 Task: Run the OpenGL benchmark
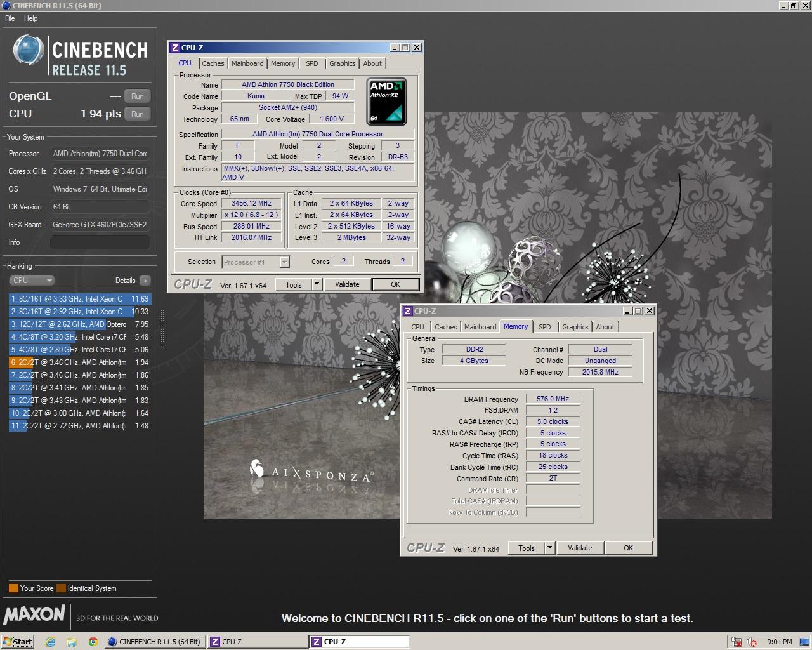pyautogui.click(x=138, y=96)
